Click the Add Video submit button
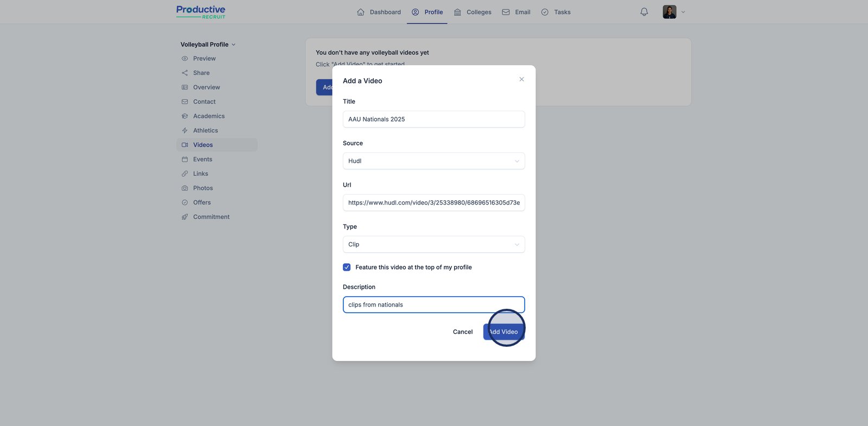This screenshot has height=426, width=868. tap(503, 332)
